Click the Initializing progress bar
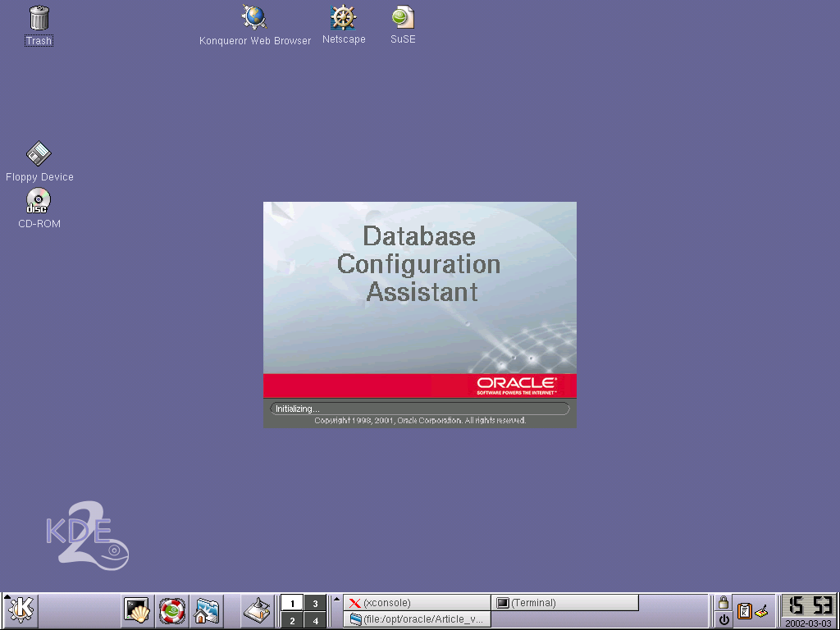 [419, 409]
